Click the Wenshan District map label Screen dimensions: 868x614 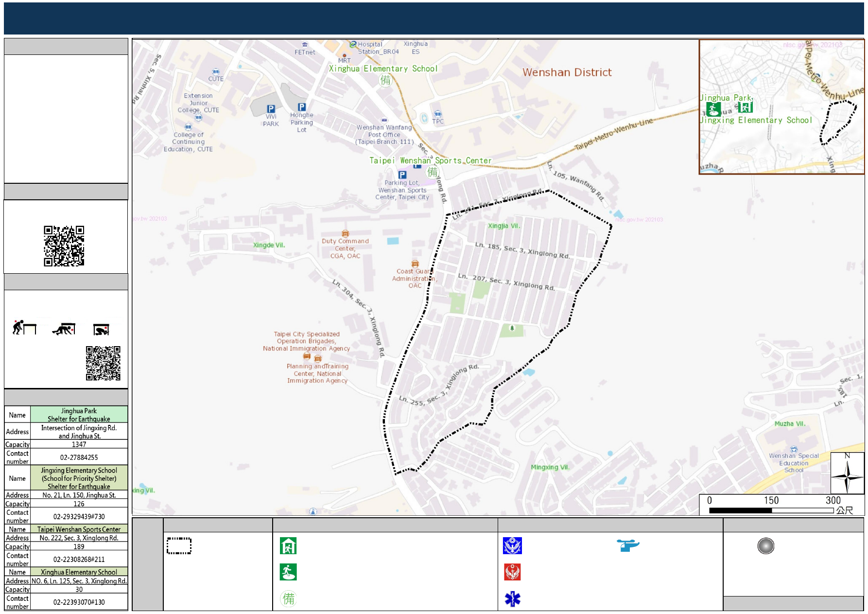click(x=567, y=72)
